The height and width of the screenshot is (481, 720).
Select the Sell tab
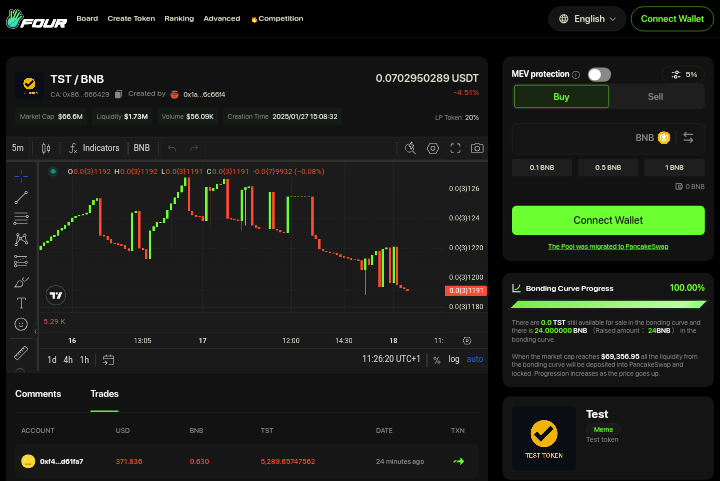(x=655, y=96)
